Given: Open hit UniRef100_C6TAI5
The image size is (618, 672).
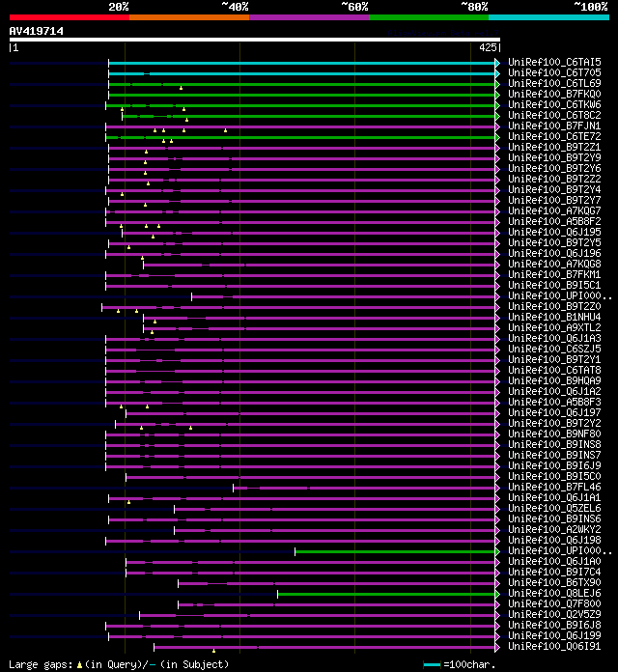Looking at the screenshot, I should [554, 62].
